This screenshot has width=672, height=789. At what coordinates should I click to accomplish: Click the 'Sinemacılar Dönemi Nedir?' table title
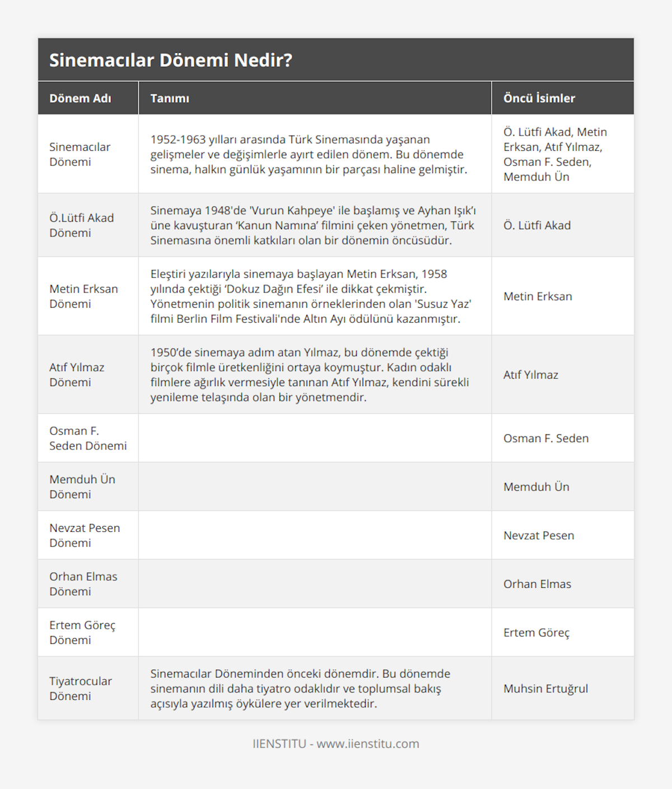[171, 60]
